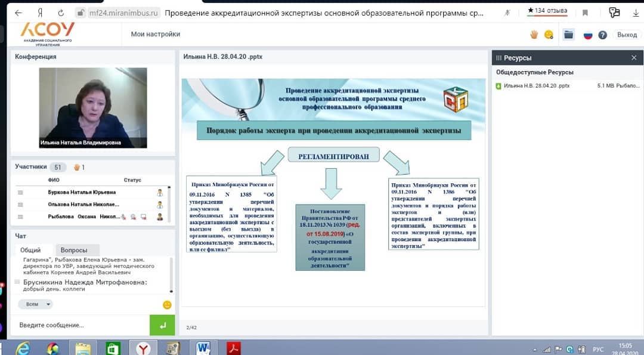Download Ильина Н.В. 28.04.20 .pptx via green icon
This screenshot has width=644, height=355.
[499, 86]
